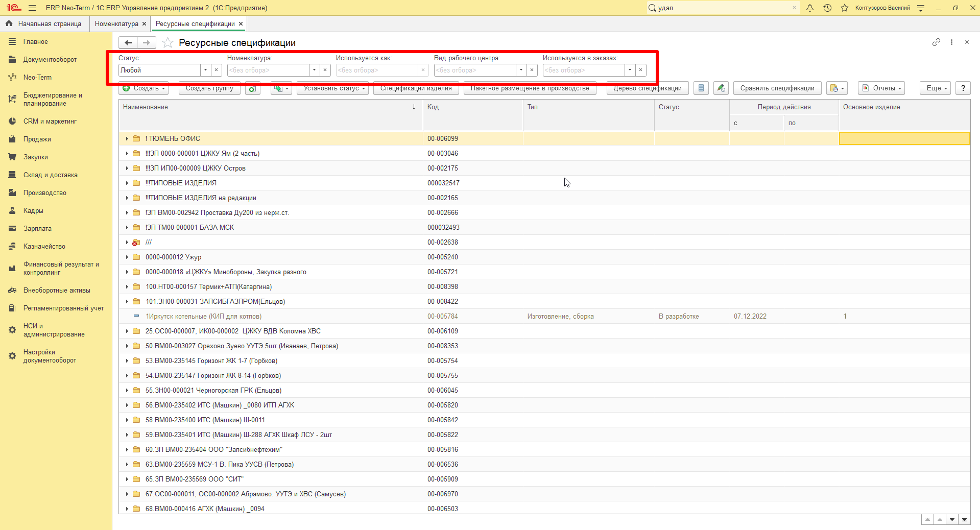Viewport: 980px width, 530px height.
Task: Open Вид рабочего центра dropdown arrow
Action: [x=521, y=70]
